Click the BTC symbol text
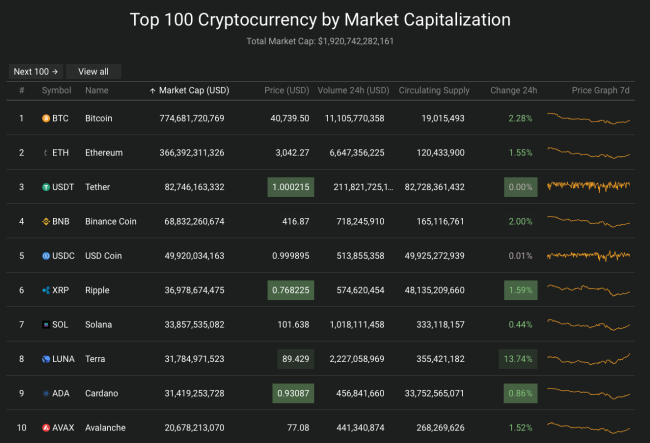Screen dimensions: 650x443 coord(61,119)
